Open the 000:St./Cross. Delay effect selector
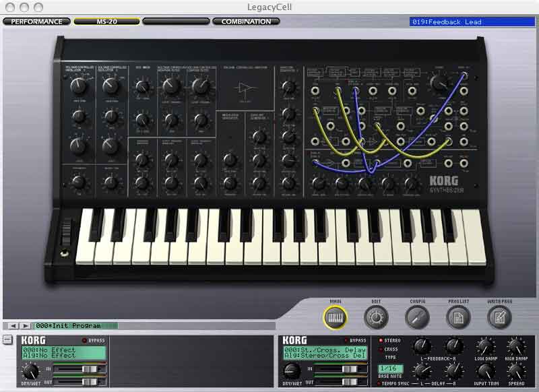This screenshot has width=539, height=392. [325, 353]
